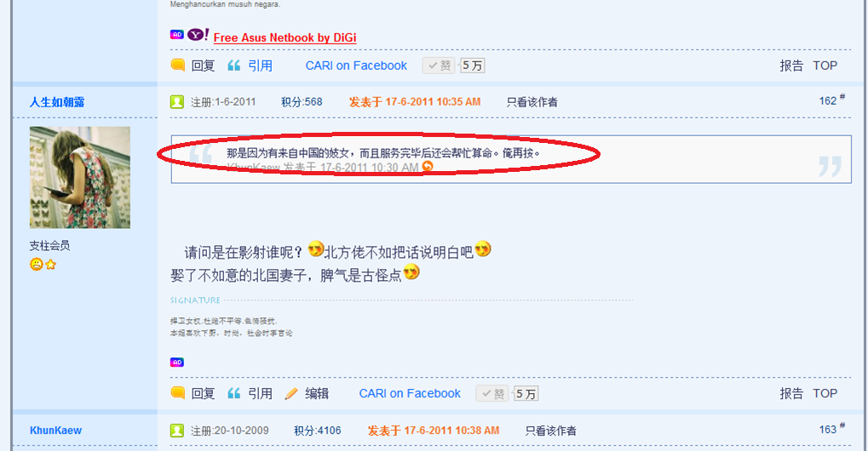Click the AD badge icon below the signature
The image size is (868, 451).
pyautogui.click(x=177, y=363)
